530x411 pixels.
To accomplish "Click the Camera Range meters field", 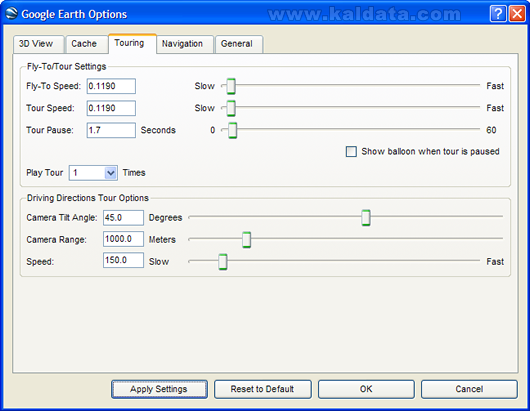I will point(123,239).
